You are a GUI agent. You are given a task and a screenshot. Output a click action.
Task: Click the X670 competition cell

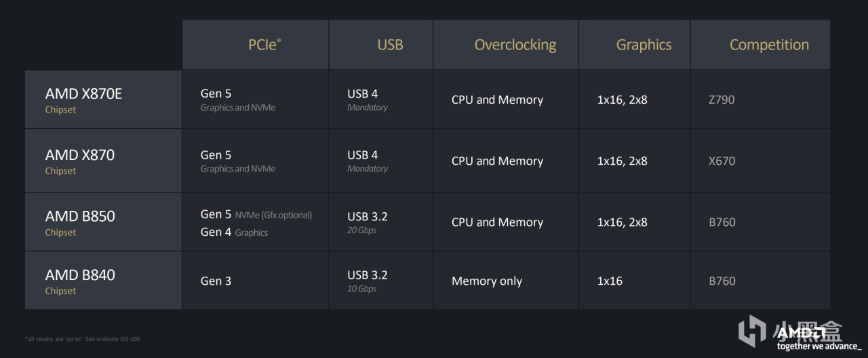point(722,161)
